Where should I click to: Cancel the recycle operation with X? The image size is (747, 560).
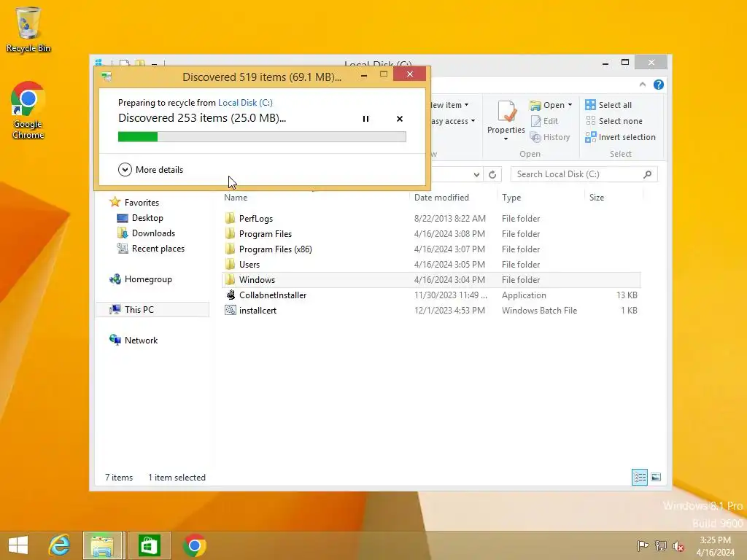click(x=400, y=119)
